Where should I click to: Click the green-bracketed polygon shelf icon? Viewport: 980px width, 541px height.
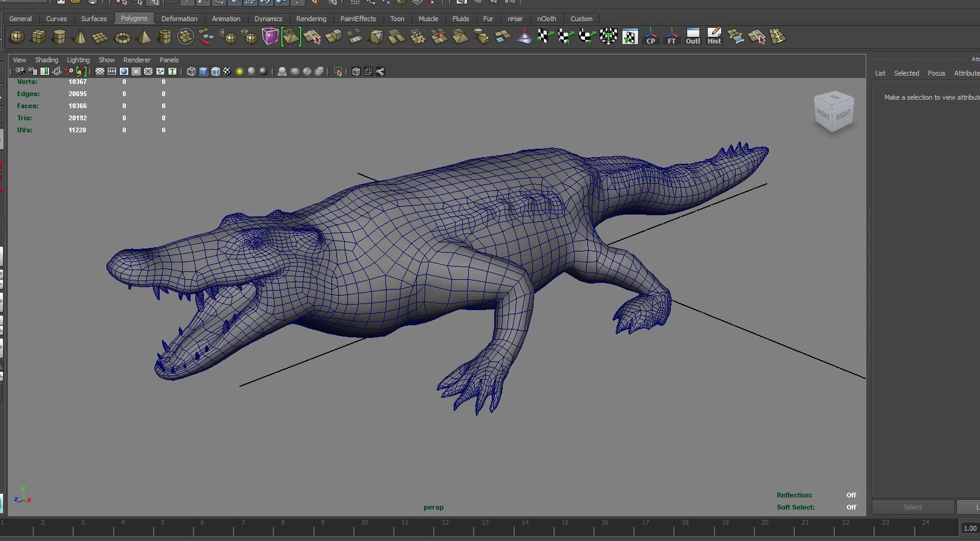291,36
